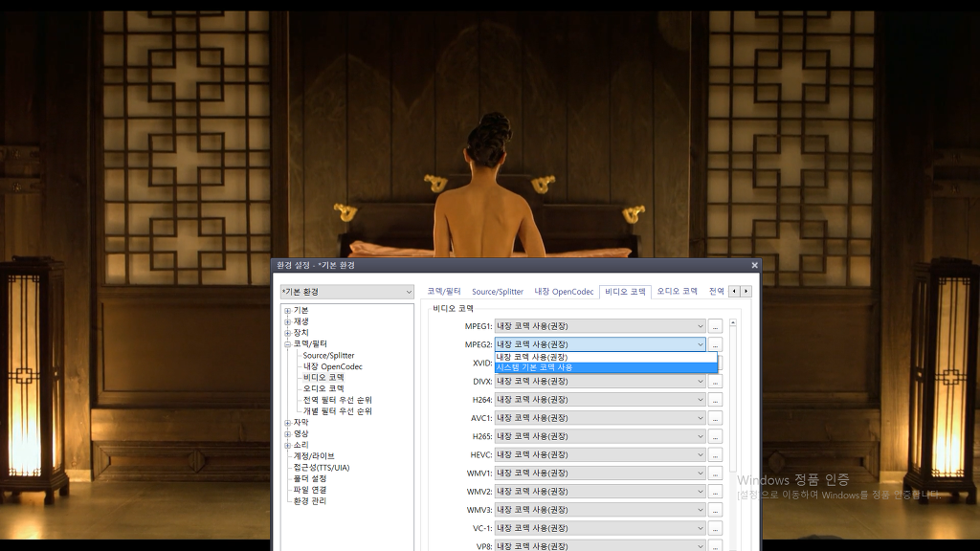Choose 시스템 기본 코덱 사용 from MPEG2 list
Screen dimensions: 980x551
606,367
